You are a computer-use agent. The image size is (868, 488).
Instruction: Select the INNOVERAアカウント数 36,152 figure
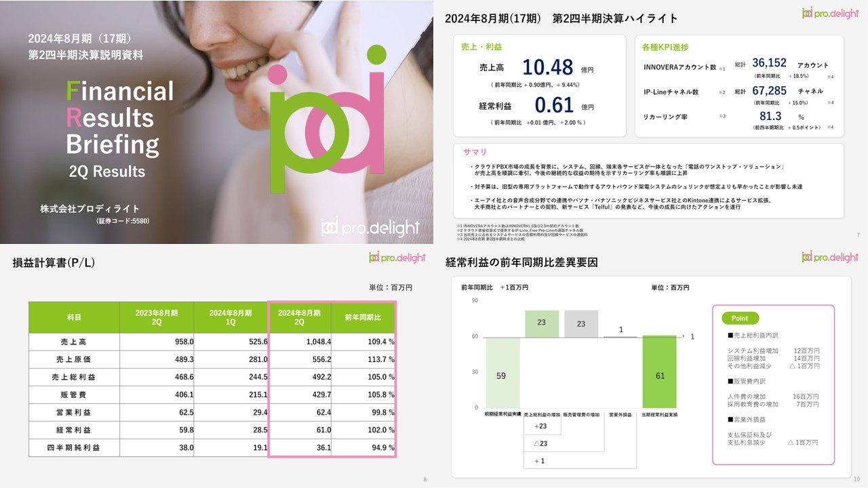coord(770,62)
